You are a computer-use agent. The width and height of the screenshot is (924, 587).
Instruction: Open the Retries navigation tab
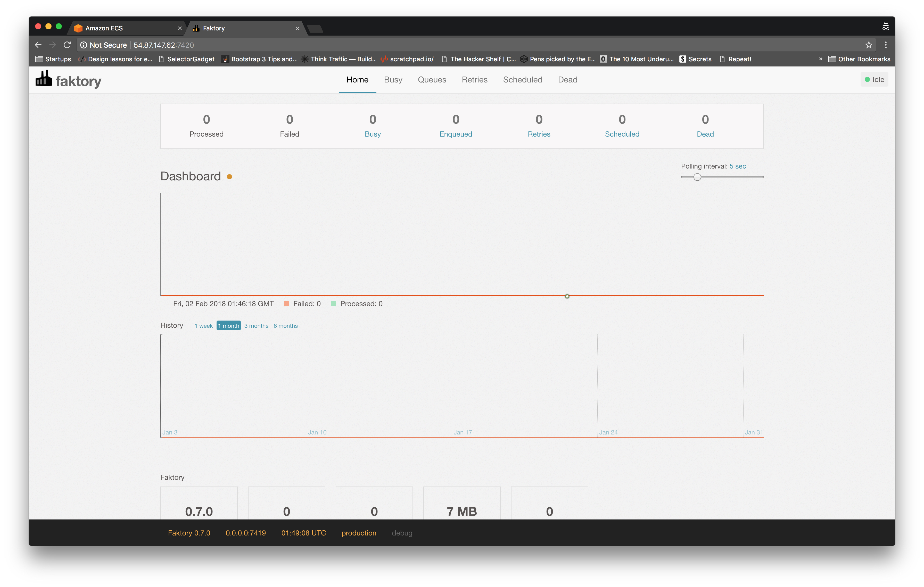point(474,80)
